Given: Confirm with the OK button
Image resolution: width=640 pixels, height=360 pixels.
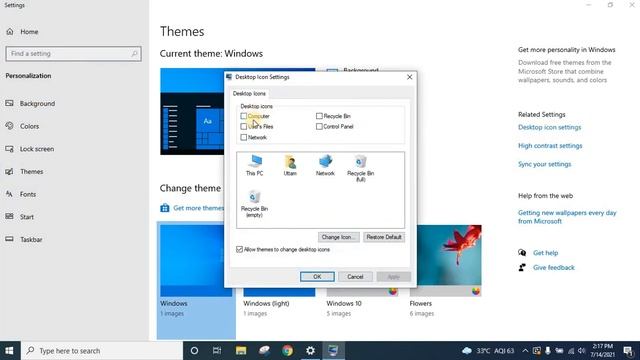Looking at the screenshot, I should tap(317, 277).
